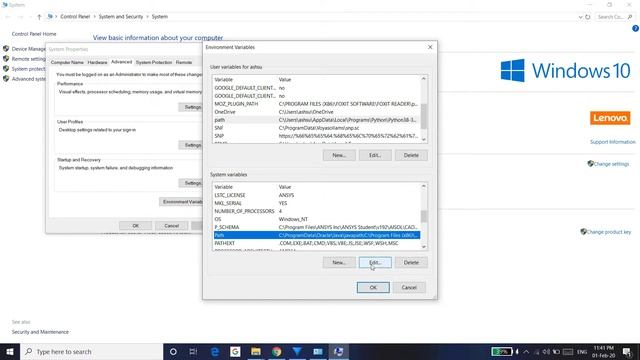Image resolution: width=640 pixels, height=360 pixels.
Task: Select the lowercase path user variable row
Action: 316,120
